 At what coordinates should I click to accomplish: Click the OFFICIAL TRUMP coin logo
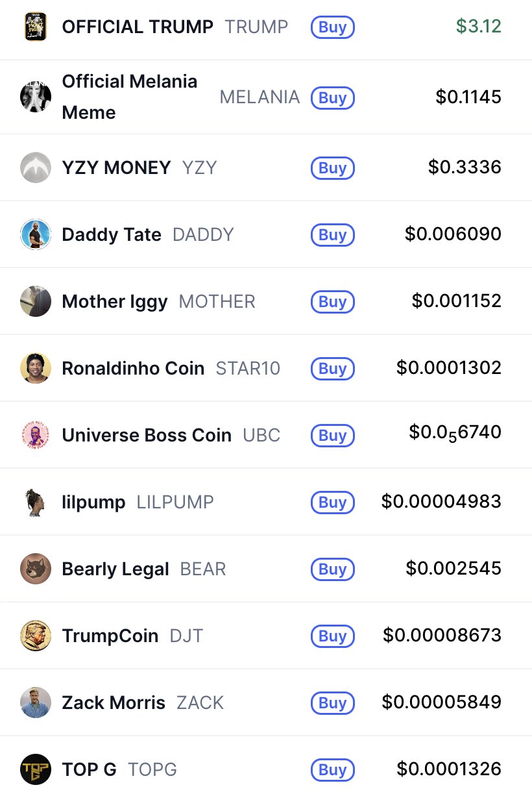(36, 27)
